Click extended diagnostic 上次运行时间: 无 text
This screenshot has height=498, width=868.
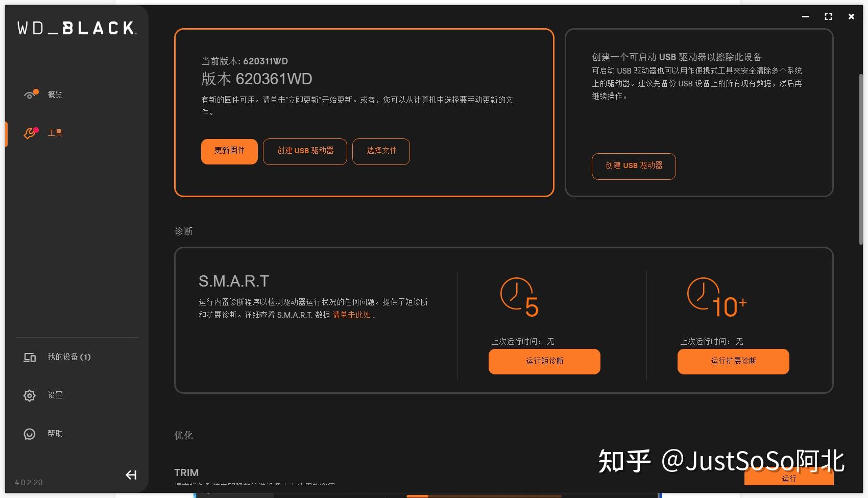click(x=712, y=341)
